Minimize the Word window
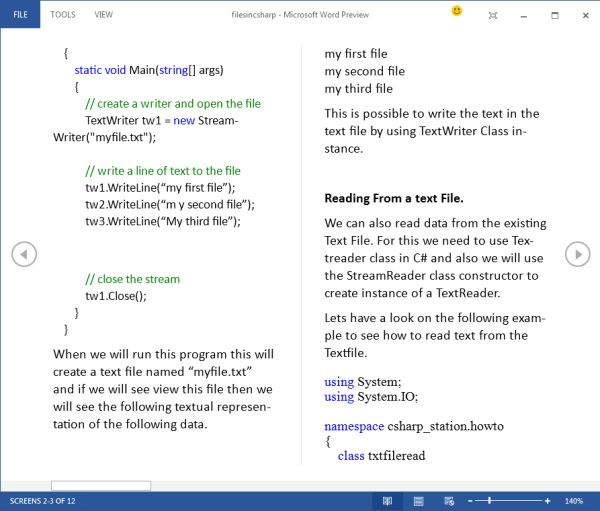This screenshot has width=600, height=511. pos(524,16)
